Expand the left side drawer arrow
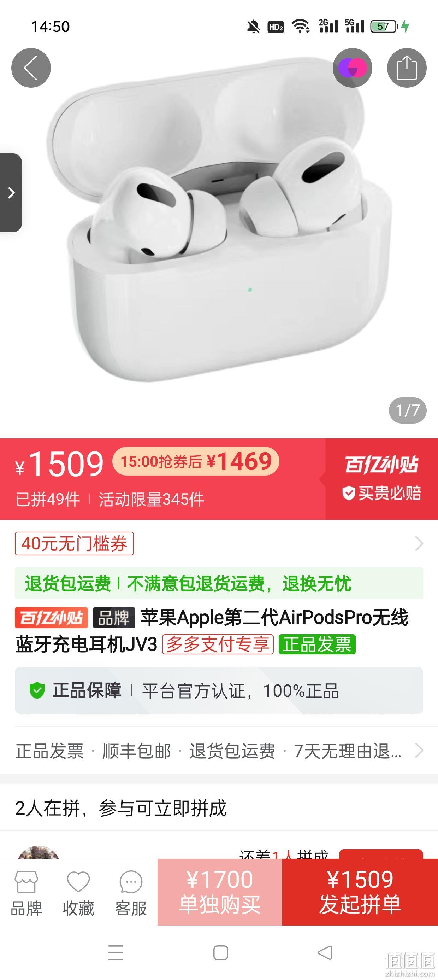Screen dimensions: 438x980 click(x=11, y=192)
